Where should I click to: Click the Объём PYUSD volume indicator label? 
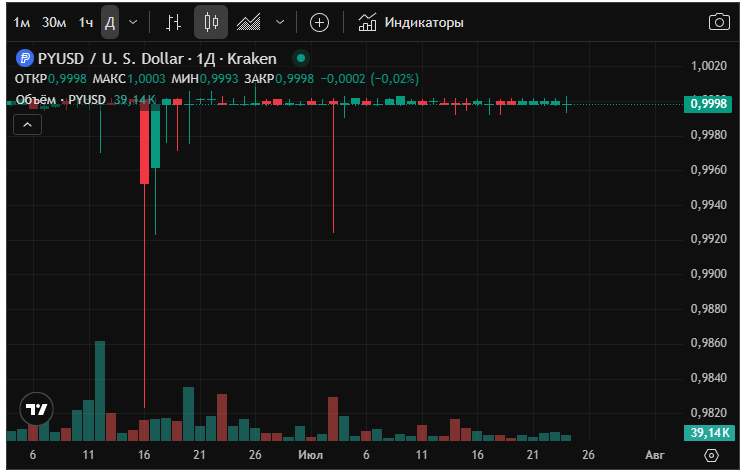61,100
